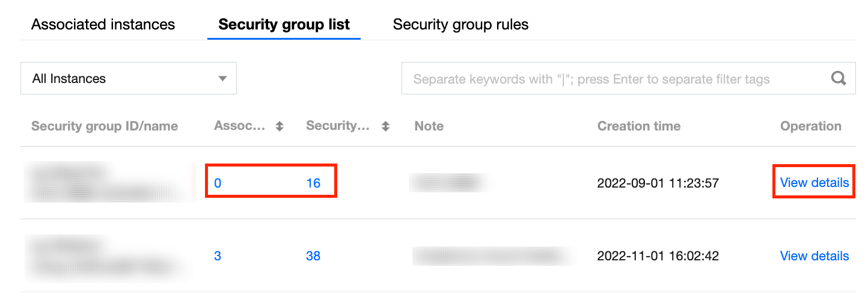Open the All Instances dropdown

click(x=129, y=79)
